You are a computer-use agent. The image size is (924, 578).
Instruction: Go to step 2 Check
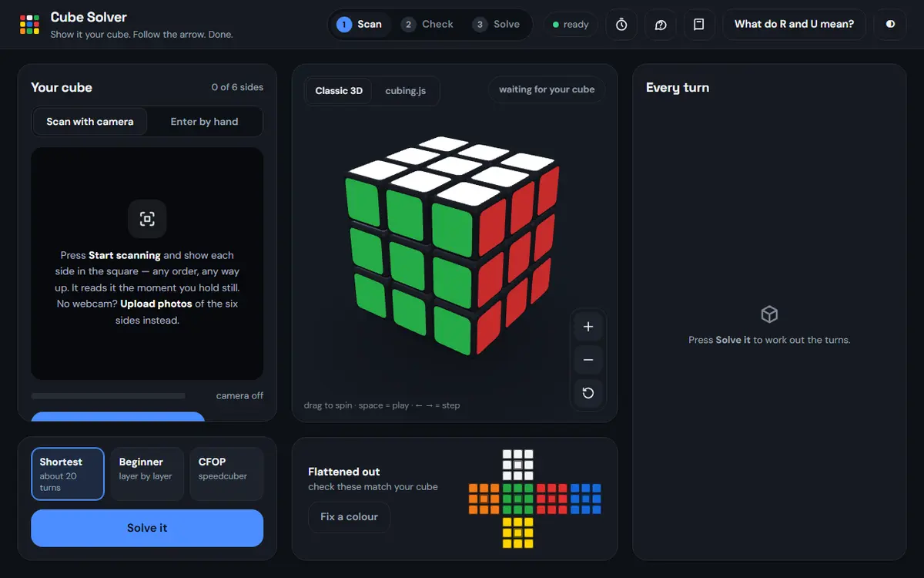428,25
